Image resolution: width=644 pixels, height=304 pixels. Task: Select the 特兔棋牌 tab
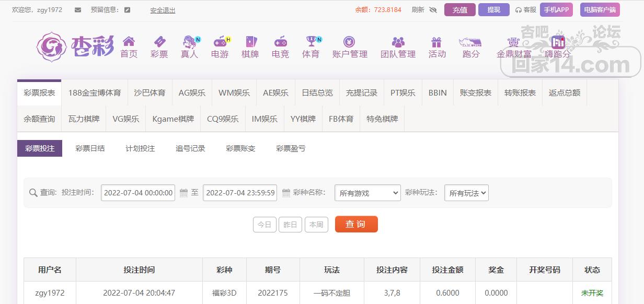point(382,119)
